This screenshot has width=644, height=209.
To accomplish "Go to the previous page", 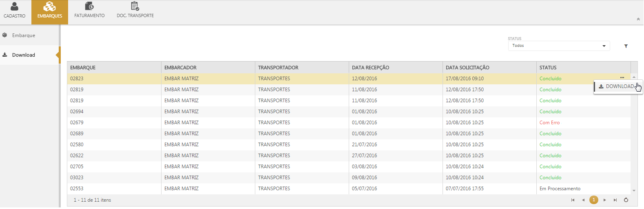I will click(x=583, y=200).
